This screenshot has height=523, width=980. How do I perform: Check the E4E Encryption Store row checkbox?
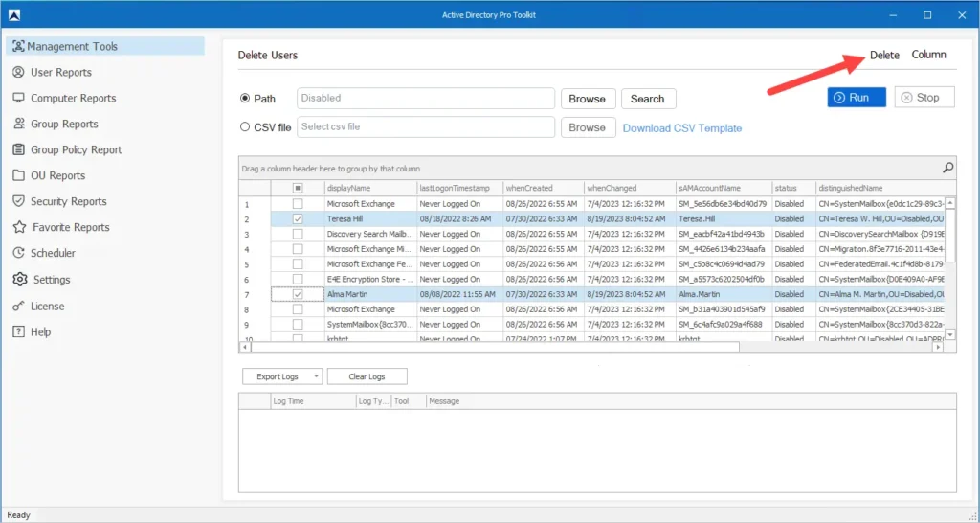[x=298, y=279]
